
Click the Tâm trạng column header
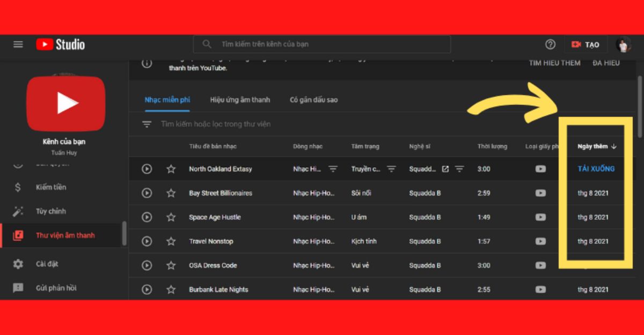(365, 146)
